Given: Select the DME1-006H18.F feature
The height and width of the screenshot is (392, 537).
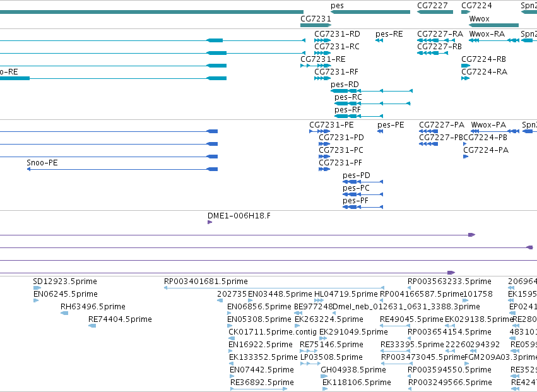Looking at the screenshot, I should [x=210, y=222].
